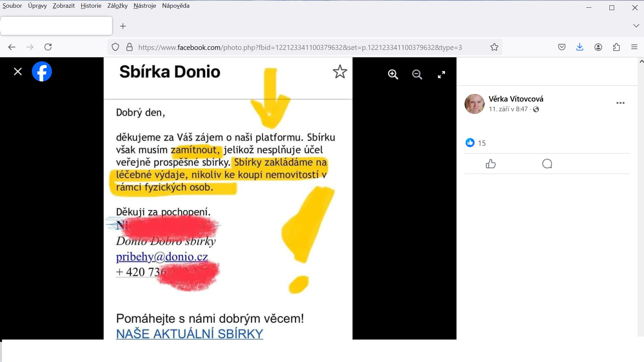Zoom out of the photo

(x=417, y=74)
